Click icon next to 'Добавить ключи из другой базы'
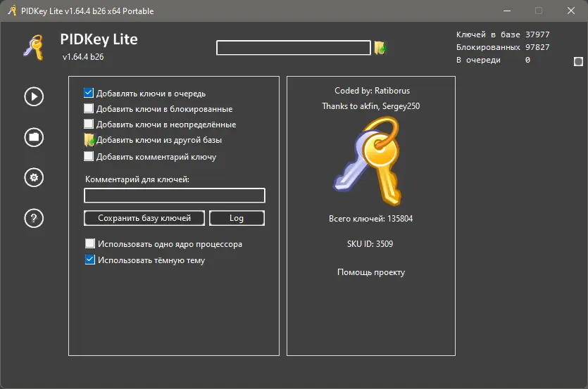Image resolution: width=588 pixels, height=389 pixels. [x=89, y=141]
